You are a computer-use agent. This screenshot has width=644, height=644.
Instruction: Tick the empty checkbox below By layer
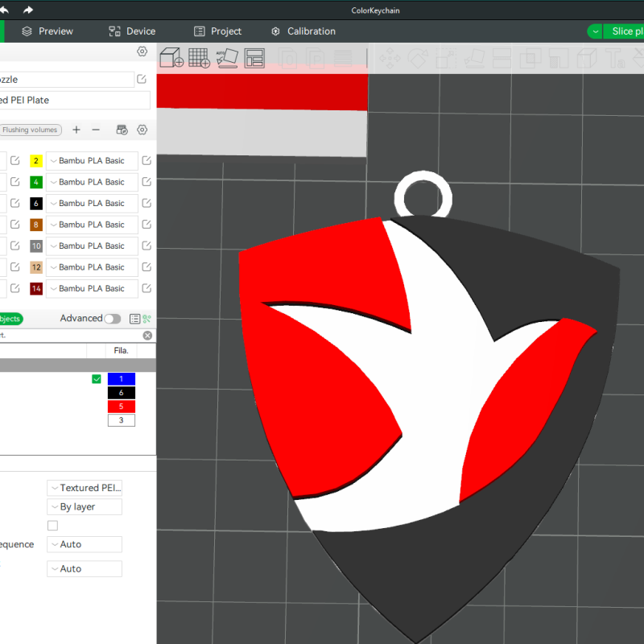coord(52,526)
